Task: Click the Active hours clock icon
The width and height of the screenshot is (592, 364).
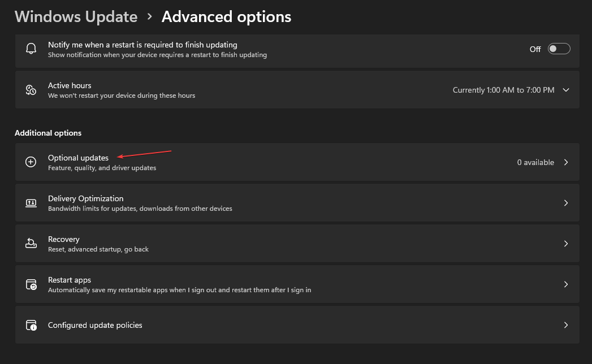Action: [31, 90]
